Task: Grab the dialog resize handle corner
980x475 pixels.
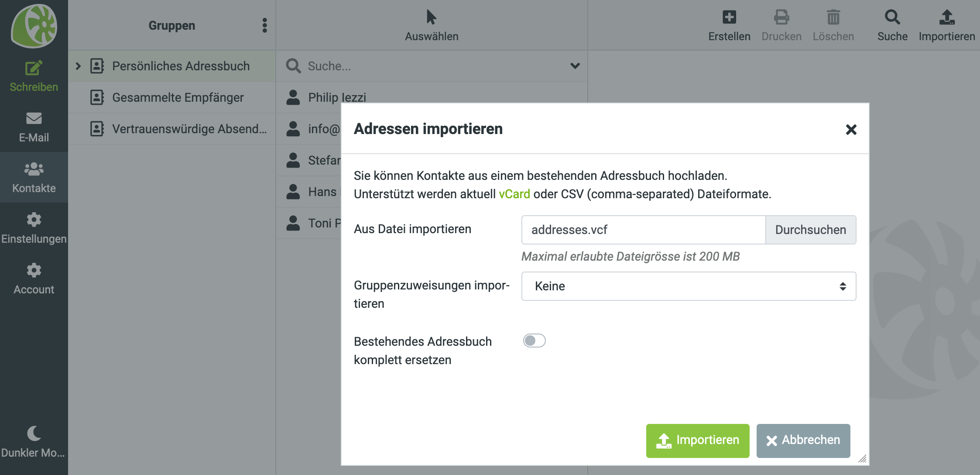Action: 863,458
